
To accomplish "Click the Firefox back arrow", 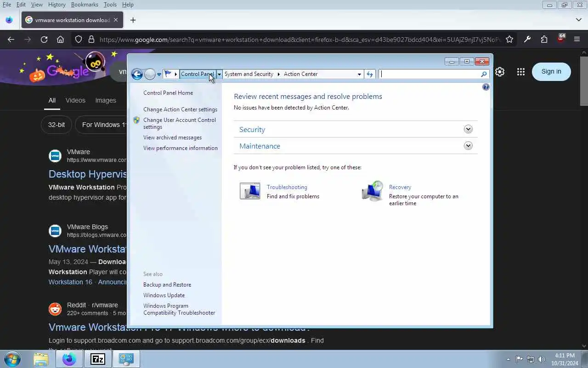I will 11,40.
